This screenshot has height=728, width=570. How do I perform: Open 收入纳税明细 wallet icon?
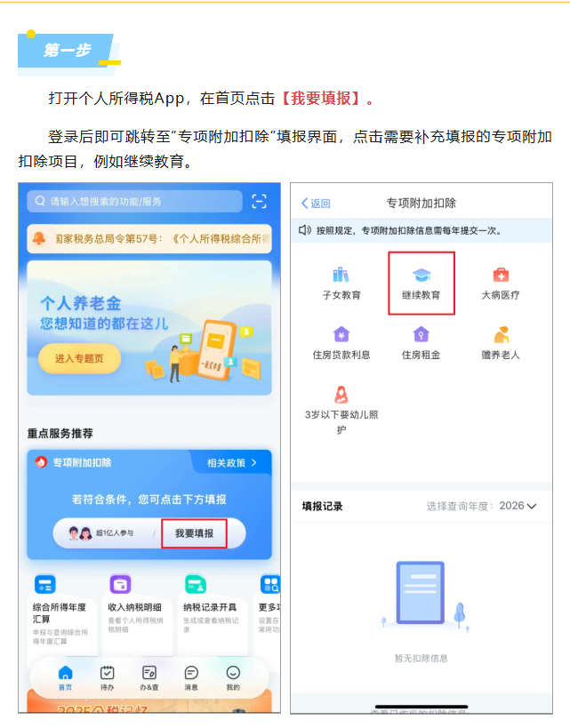point(120,585)
